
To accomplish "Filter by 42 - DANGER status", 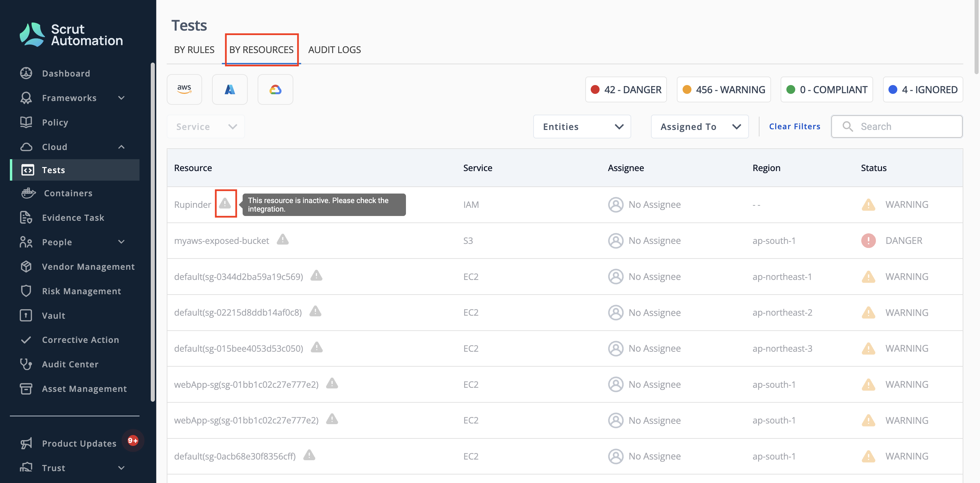I will coord(626,89).
